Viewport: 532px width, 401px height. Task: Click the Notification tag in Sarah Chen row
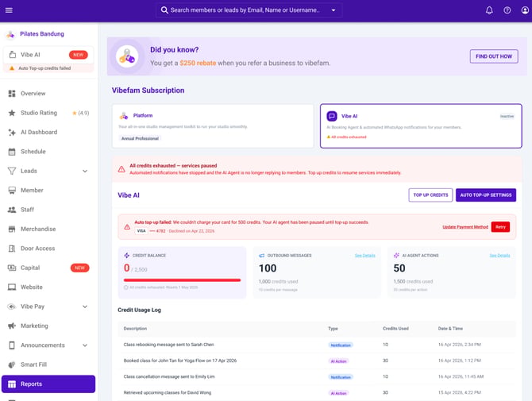(341, 345)
